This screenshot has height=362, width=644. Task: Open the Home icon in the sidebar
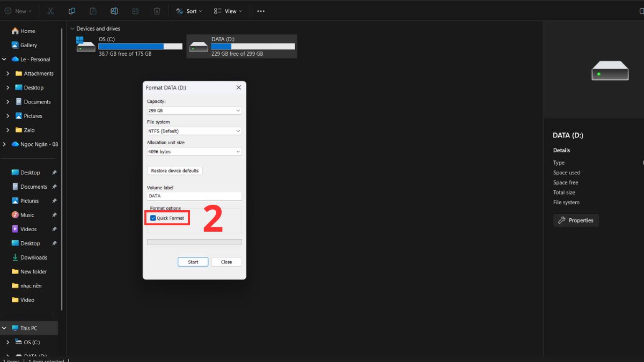(25, 31)
